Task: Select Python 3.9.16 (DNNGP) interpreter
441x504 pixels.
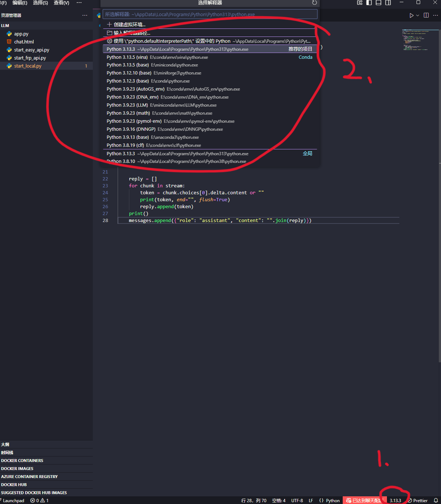Action: (210, 129)
